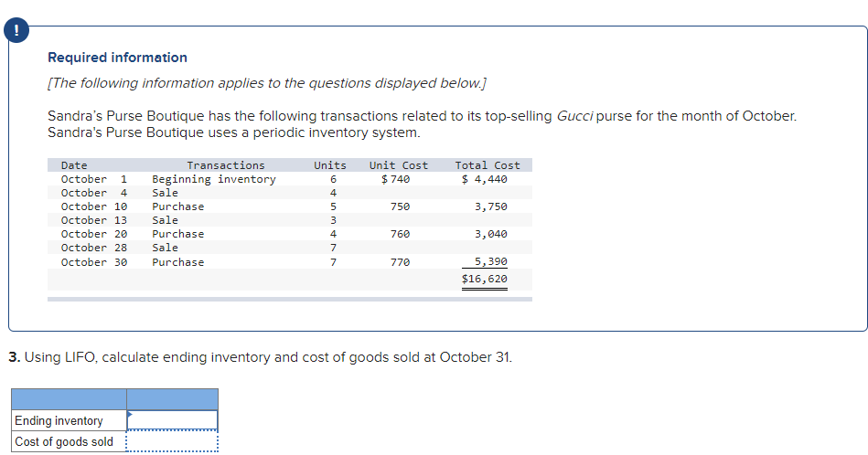Click the 750 unit cost value

click(401, 206)
